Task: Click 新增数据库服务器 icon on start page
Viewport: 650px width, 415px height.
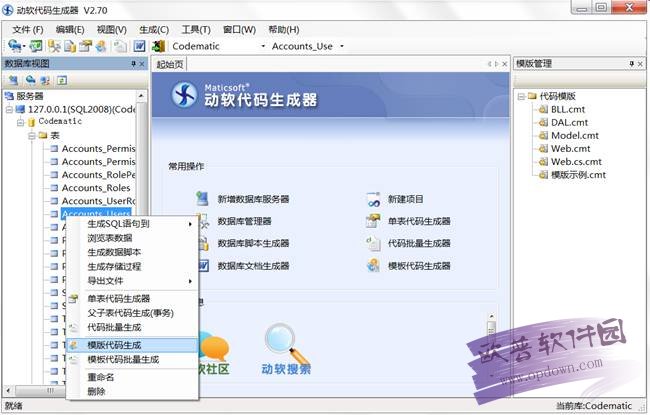Action: [x=202, y=199]
